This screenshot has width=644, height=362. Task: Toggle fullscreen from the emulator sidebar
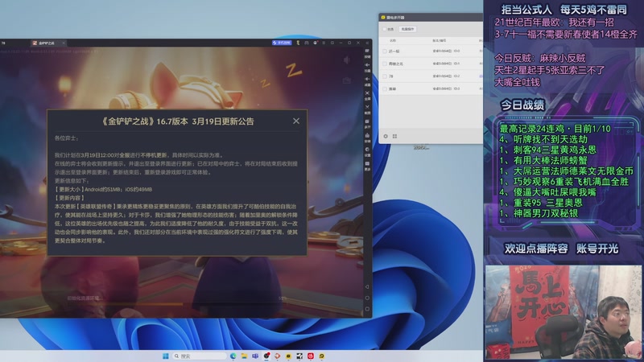click(x=367, y=95)
